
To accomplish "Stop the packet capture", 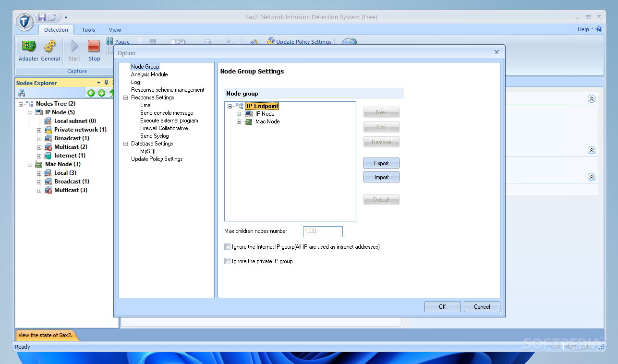I will click(94, 51).
